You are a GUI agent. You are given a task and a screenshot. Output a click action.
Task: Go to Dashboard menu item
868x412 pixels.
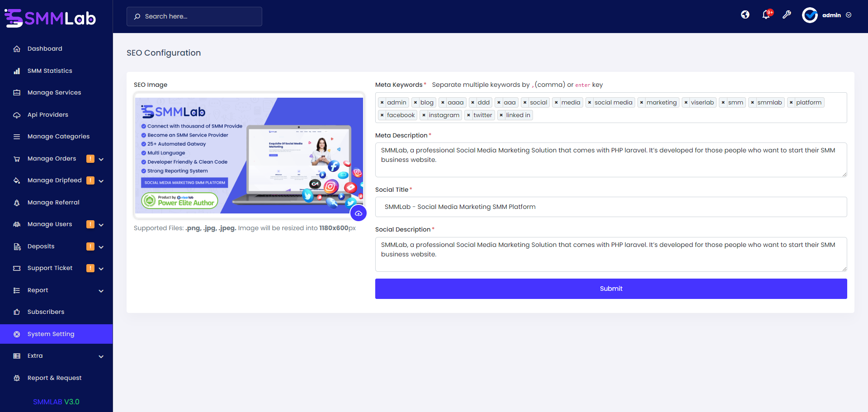(57, 49)
